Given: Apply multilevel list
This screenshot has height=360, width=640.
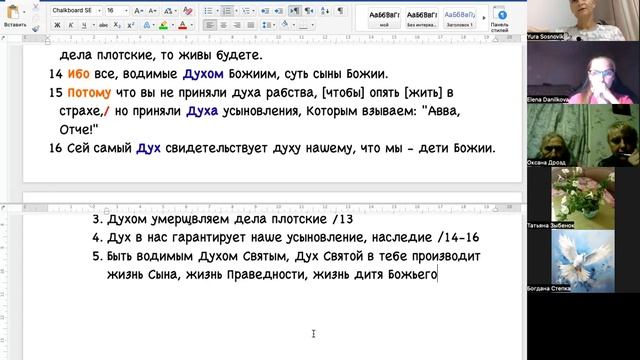Looking at the screenshot, I should click(x=246, y=11).
